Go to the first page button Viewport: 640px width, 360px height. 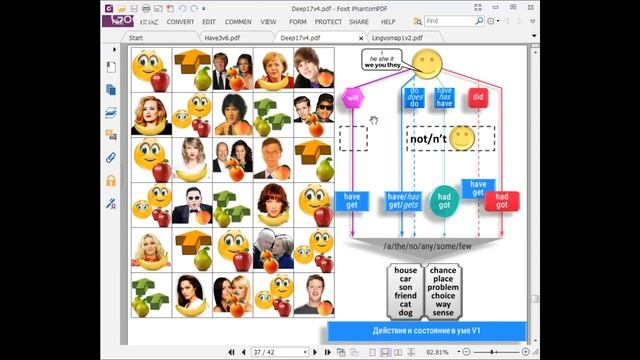pyautogui.click(x=231, y=352)
